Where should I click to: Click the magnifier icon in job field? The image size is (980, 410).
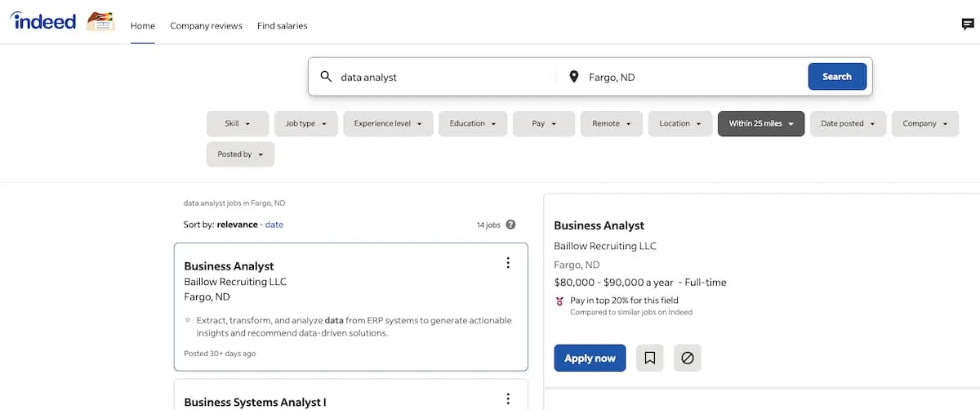tap(326, 77)
